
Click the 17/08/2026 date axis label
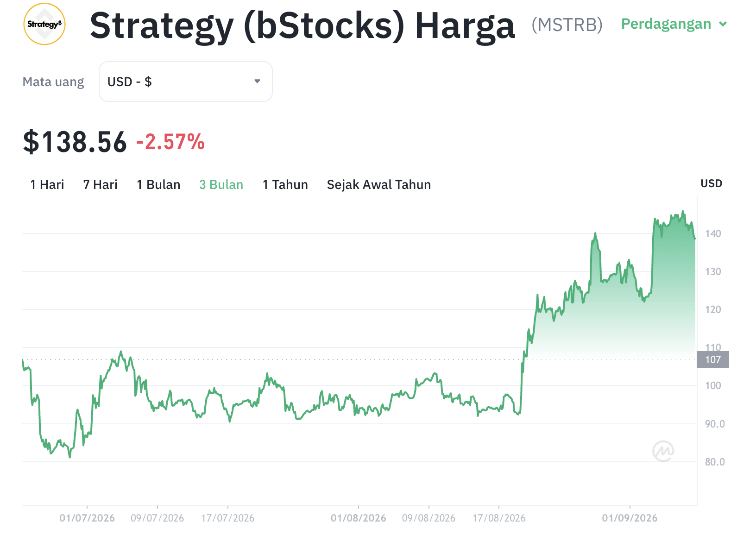pyautogui.click(x=499, y=518)
